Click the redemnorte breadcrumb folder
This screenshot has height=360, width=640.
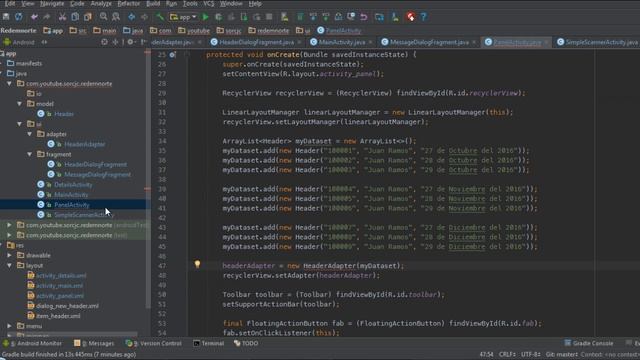(x=269, y=31)
